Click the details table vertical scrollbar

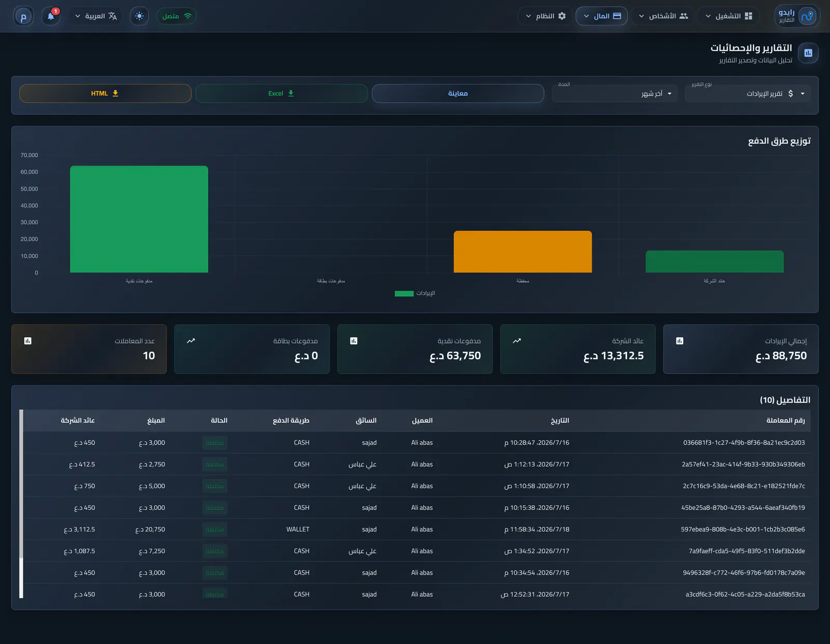pyautogui.click(x=21, y=504)
